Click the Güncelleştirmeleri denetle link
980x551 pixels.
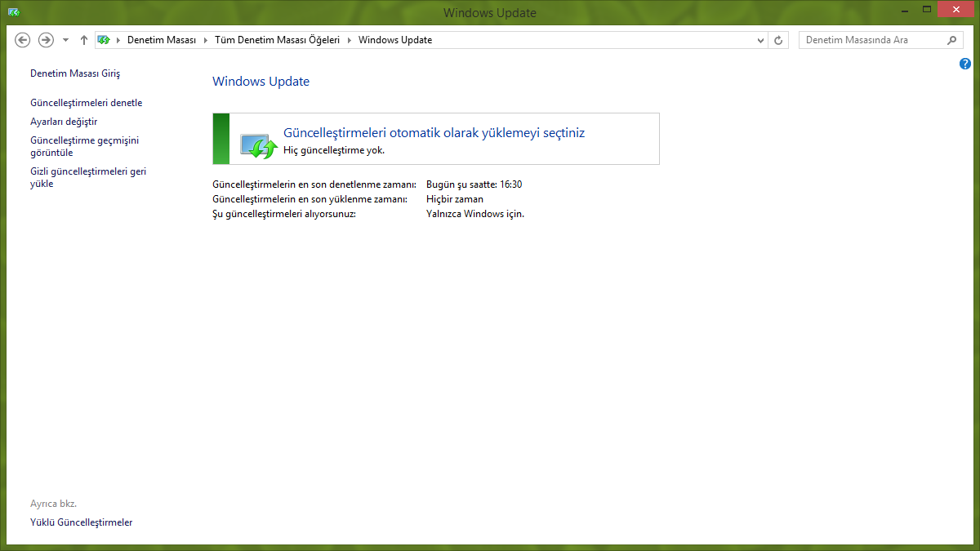point(86,103)
